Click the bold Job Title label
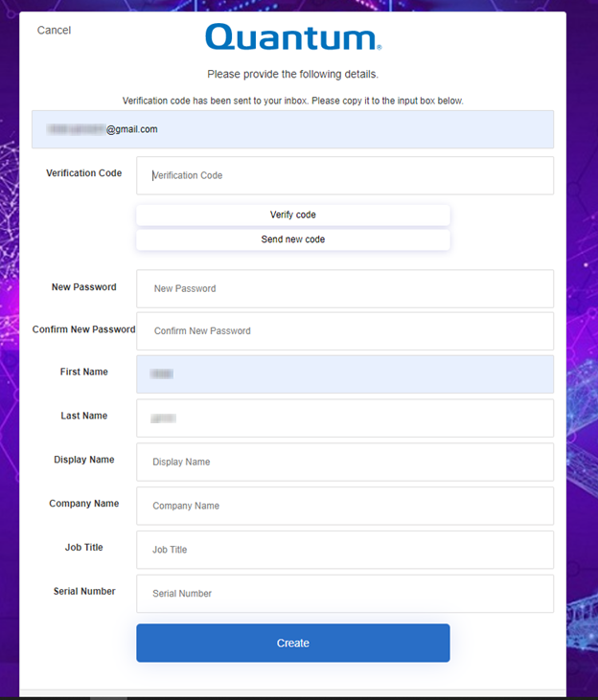 [x=84, y=548]
